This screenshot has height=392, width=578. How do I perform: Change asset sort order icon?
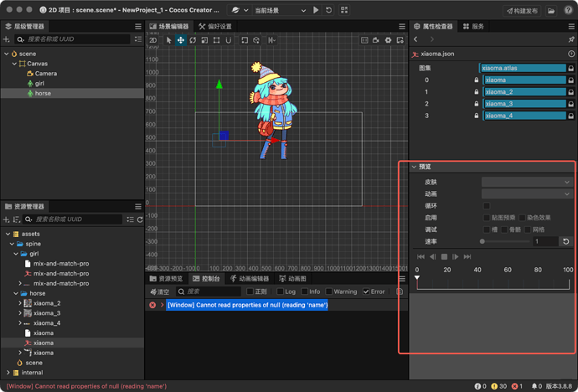point(16,219)
